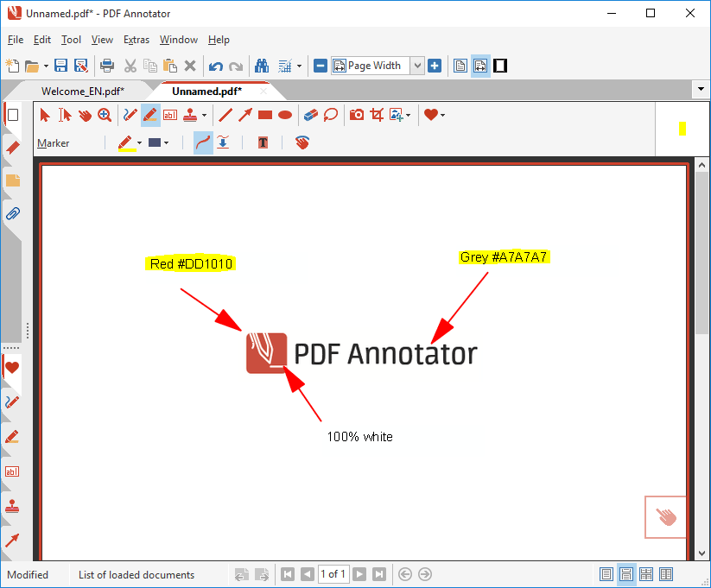
Task: Select the Marker highlighter tool
Action: point(150,115)
